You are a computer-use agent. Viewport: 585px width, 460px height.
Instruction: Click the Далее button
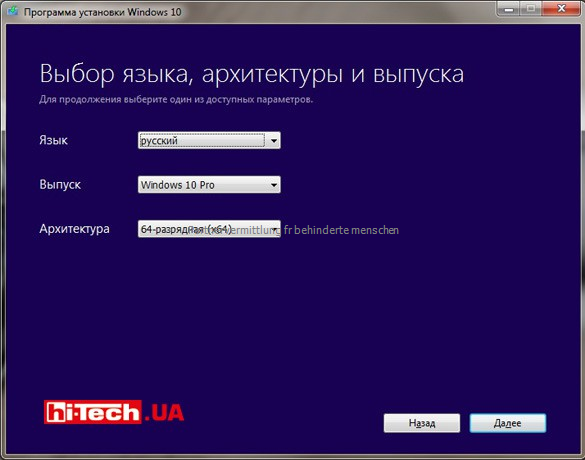coord(507,423)
